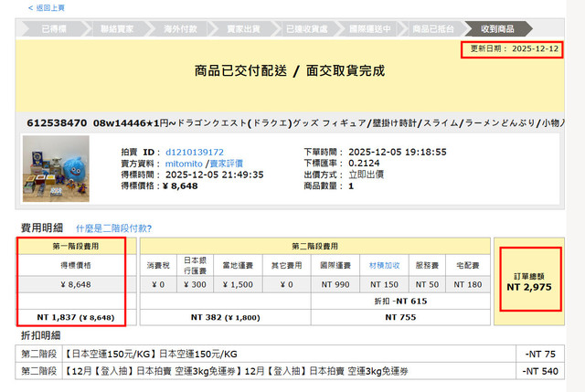Click the 立即出價 bid method value
The image size is (585, 392).
pyautogui.click(x=366, y=175)
